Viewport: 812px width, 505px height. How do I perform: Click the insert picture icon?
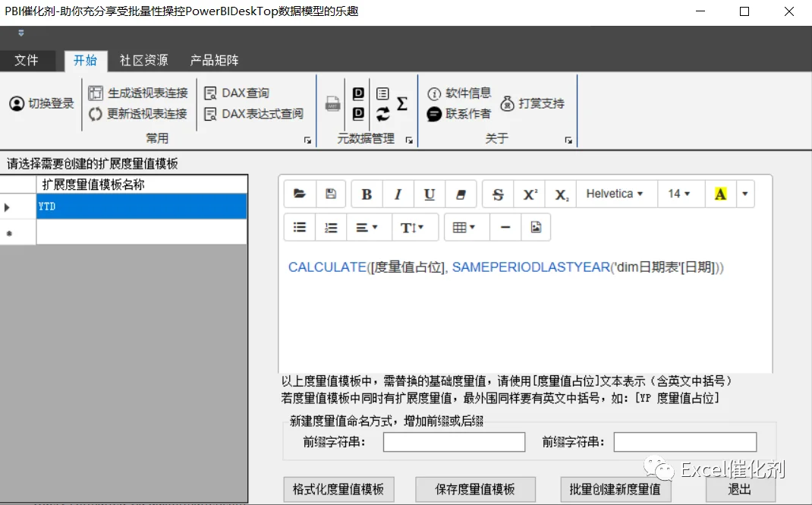536,227
